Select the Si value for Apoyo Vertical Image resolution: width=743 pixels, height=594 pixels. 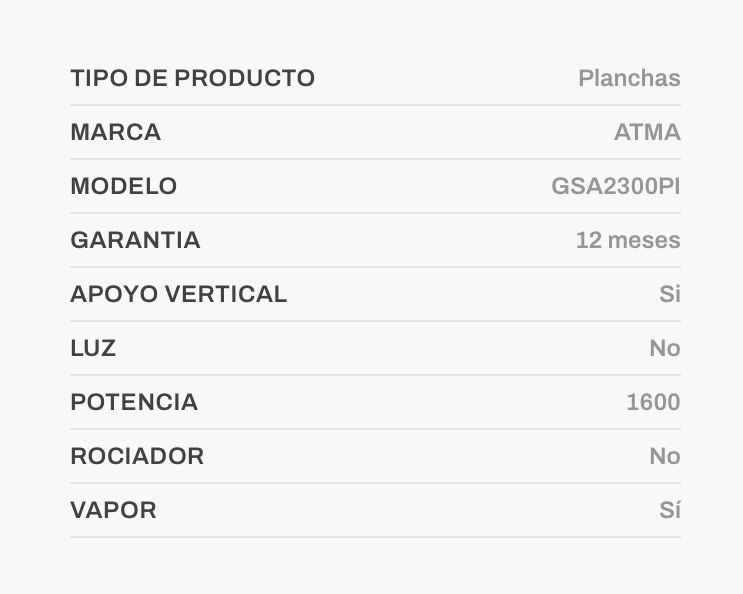670,294
